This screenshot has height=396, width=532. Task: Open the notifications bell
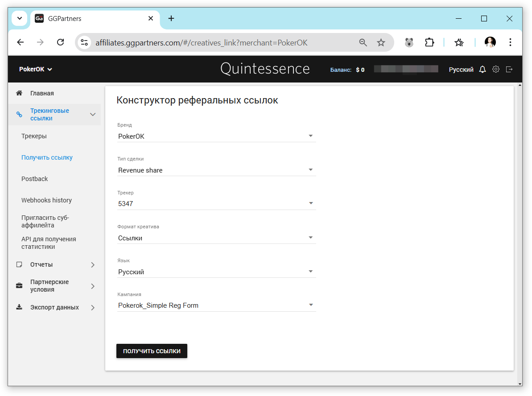pos(483,69)
